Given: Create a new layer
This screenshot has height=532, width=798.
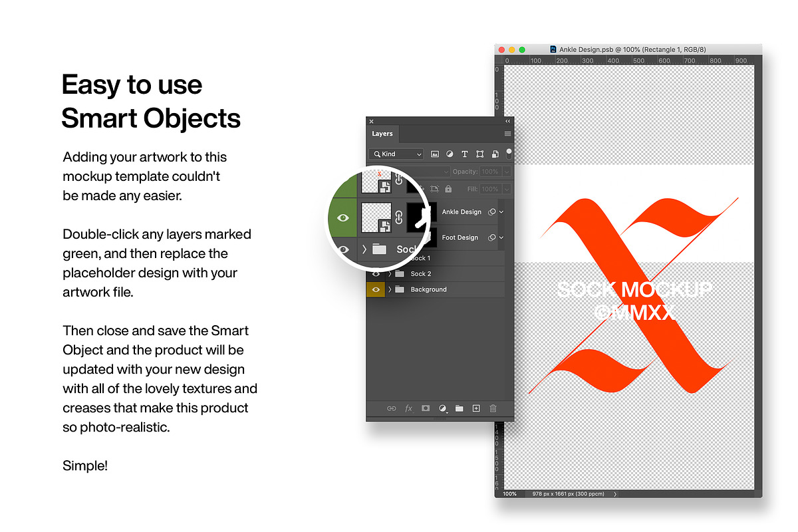Looking at the screenshot, I should click(x=476, y=408).
